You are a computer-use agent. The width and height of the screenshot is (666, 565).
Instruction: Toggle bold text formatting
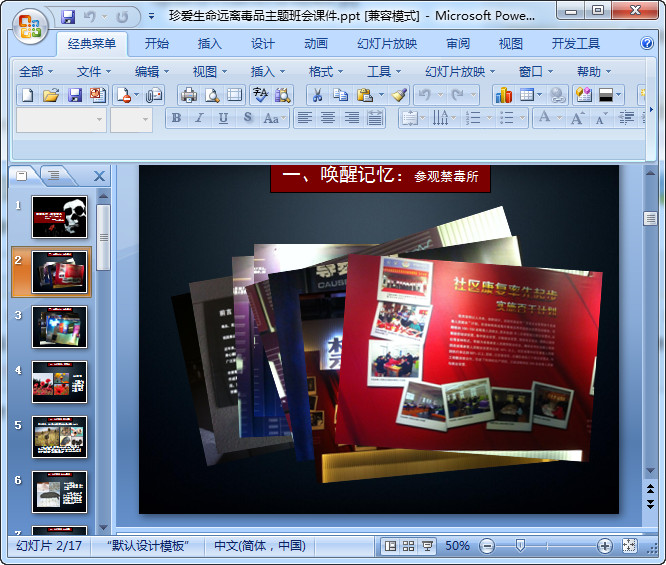[176, 118]
